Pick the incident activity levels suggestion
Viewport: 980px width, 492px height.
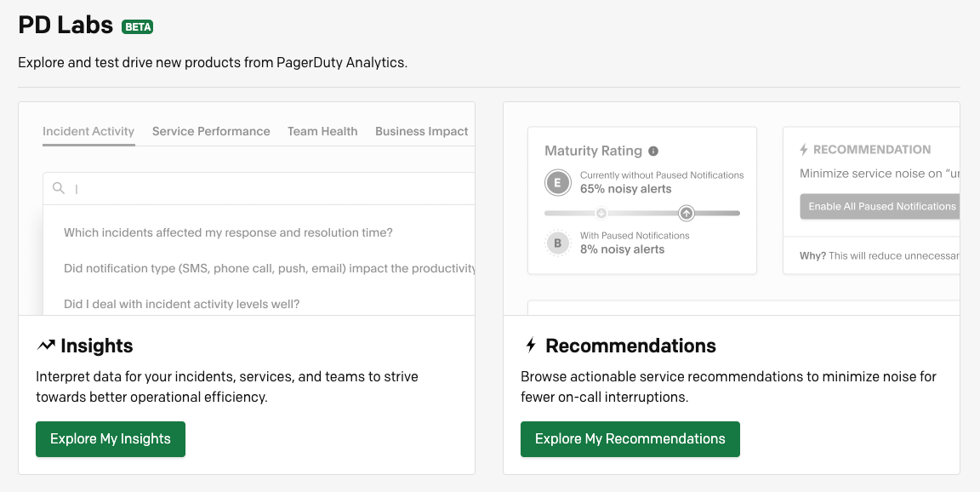pos(181,304)
